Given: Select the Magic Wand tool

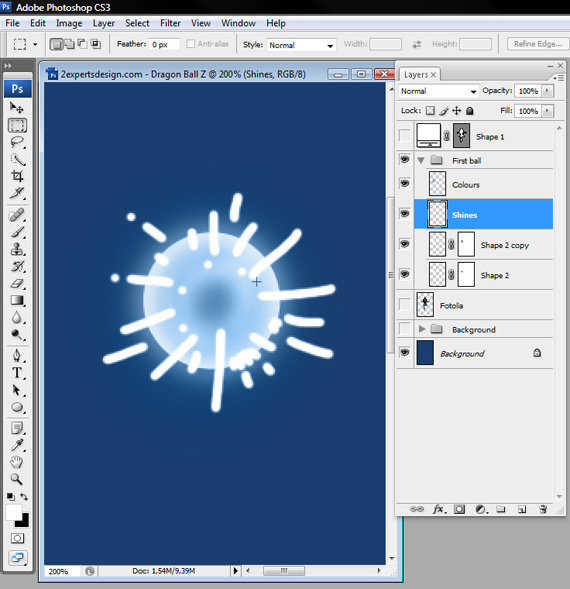Looking at the screenshot, I should coord(17,160).
